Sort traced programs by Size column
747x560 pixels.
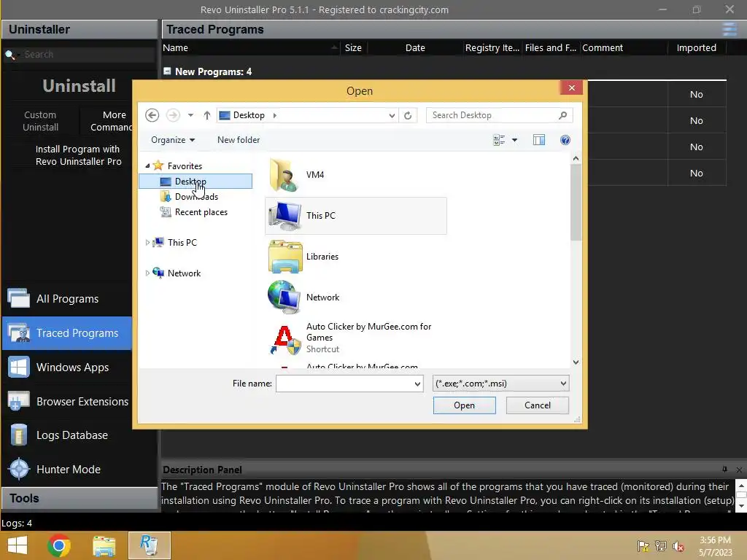(x=353, y=47)
